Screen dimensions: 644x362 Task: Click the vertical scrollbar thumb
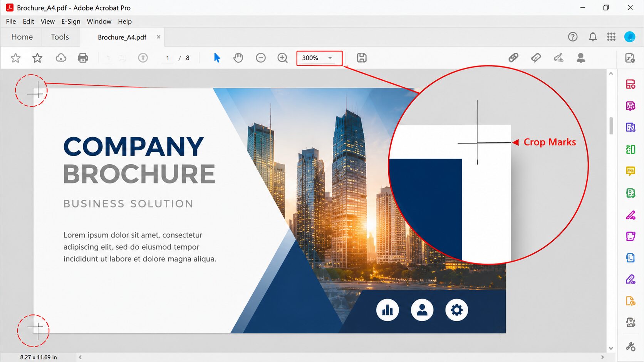tap(611, 126)
